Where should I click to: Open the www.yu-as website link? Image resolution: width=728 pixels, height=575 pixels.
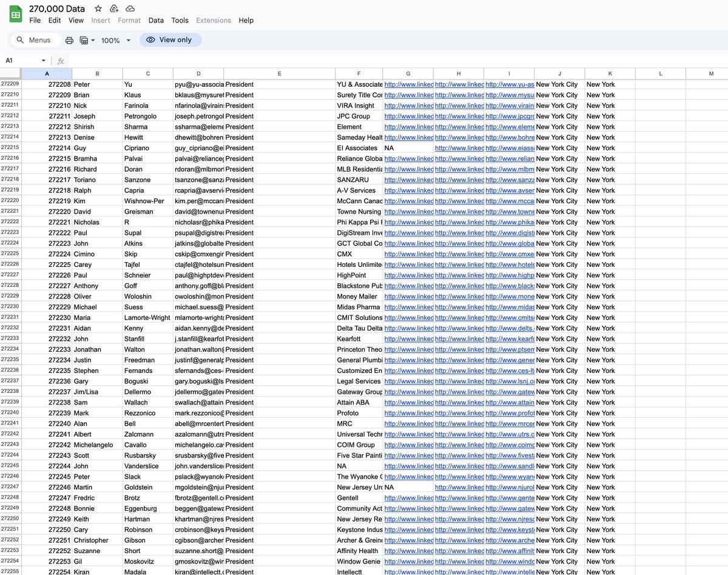tap(510, 84)
